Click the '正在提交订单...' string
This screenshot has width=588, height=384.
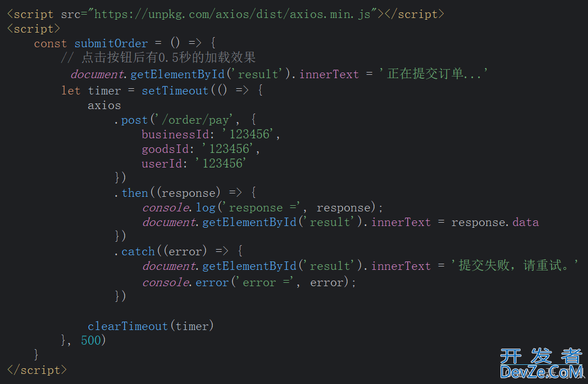coord(434,74)
